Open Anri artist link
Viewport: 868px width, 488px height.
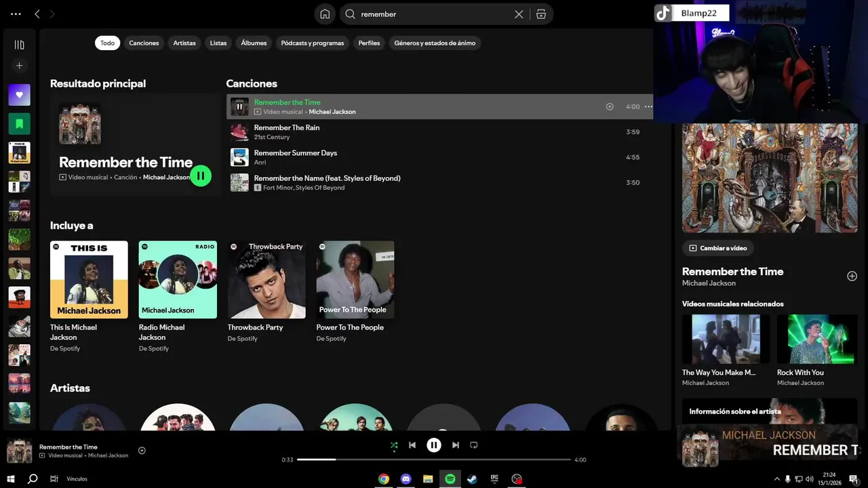point(260,163)
